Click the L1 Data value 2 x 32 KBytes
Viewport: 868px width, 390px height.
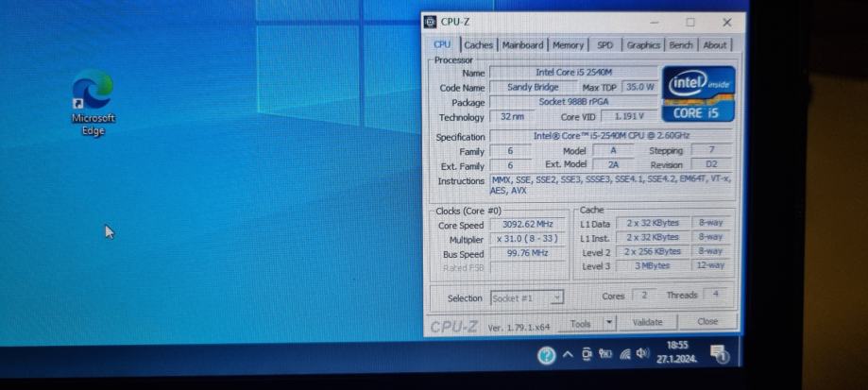click(x=653, y=223)
